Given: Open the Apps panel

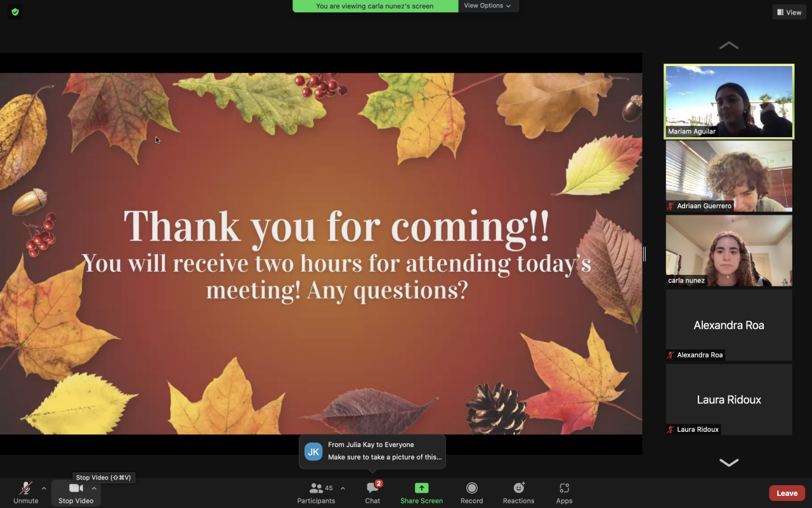Looking at the screenshot, I should [564, 493].
